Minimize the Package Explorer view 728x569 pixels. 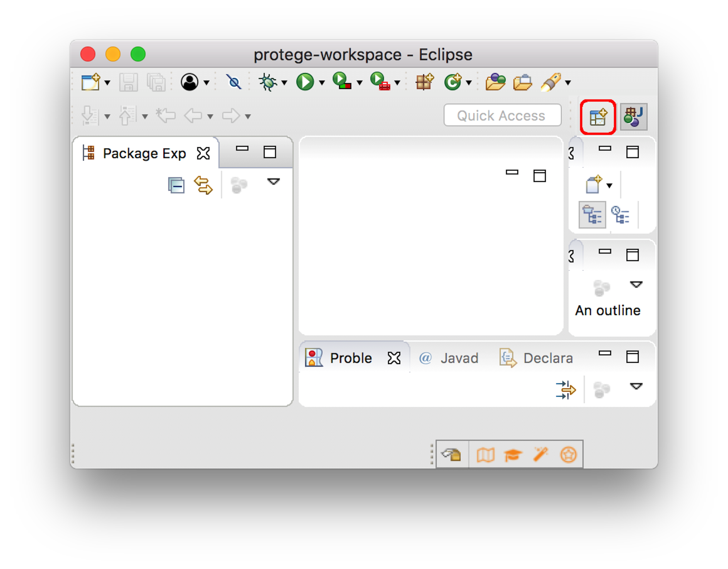(242, 149)
